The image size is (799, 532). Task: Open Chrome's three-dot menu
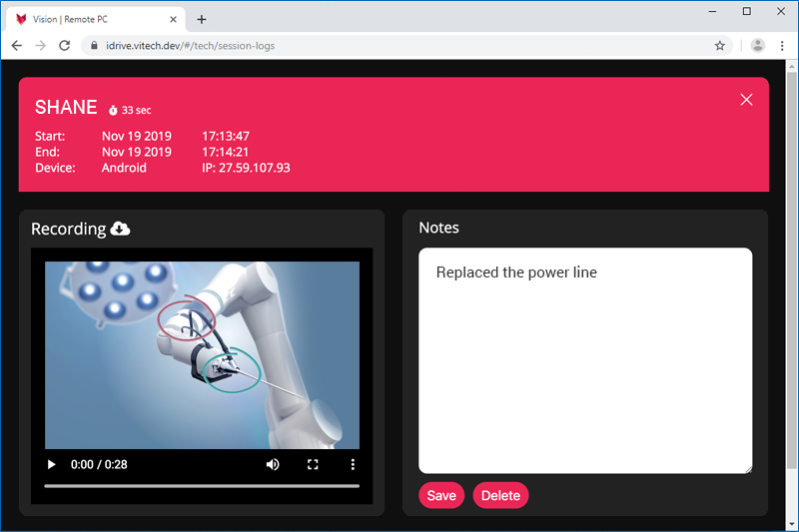(782, 46)
